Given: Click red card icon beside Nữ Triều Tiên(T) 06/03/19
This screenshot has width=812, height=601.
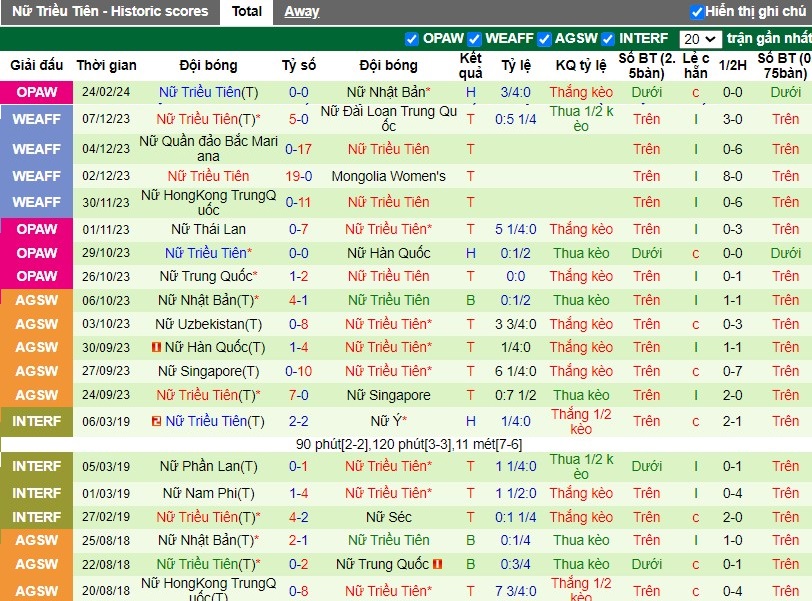Looking at the screenshot, I should pos(156,421).
